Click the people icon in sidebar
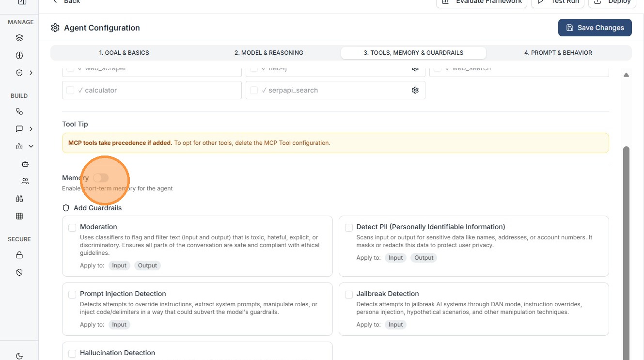The width and height of the screenshot is (644, 360). point(25,181)
